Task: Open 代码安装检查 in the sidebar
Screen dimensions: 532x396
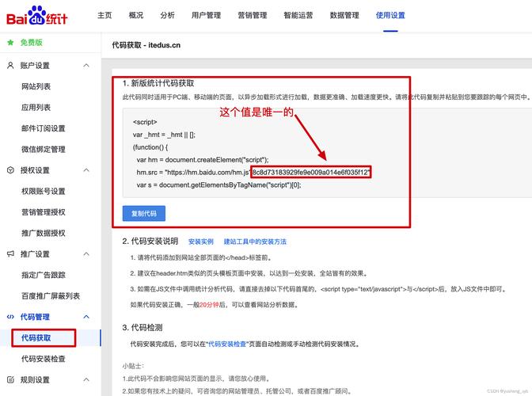Action: click(x=44, y=359)
